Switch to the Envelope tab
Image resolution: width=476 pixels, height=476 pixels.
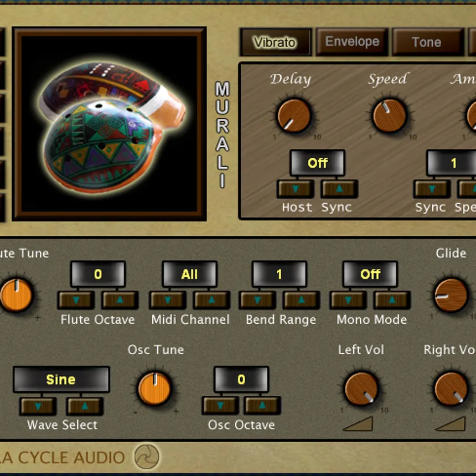tap(352, 42)
